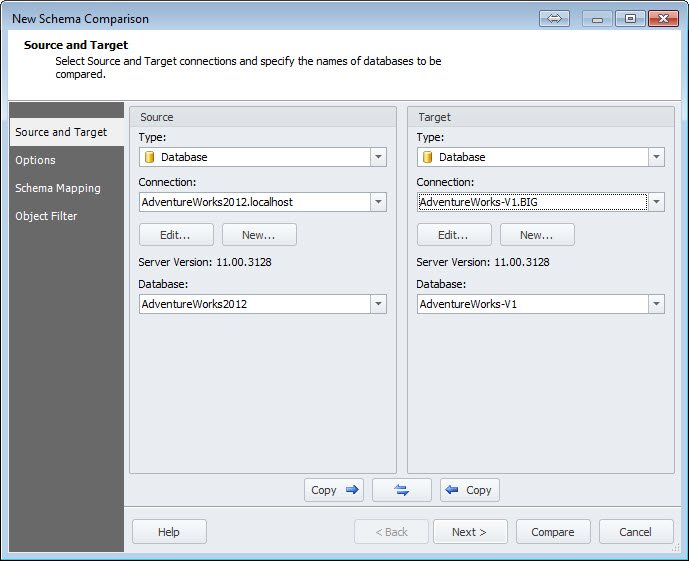Screen dimensions: 689x561
Task: Open the Source Database dropdown list
Action: pos(378,304)
